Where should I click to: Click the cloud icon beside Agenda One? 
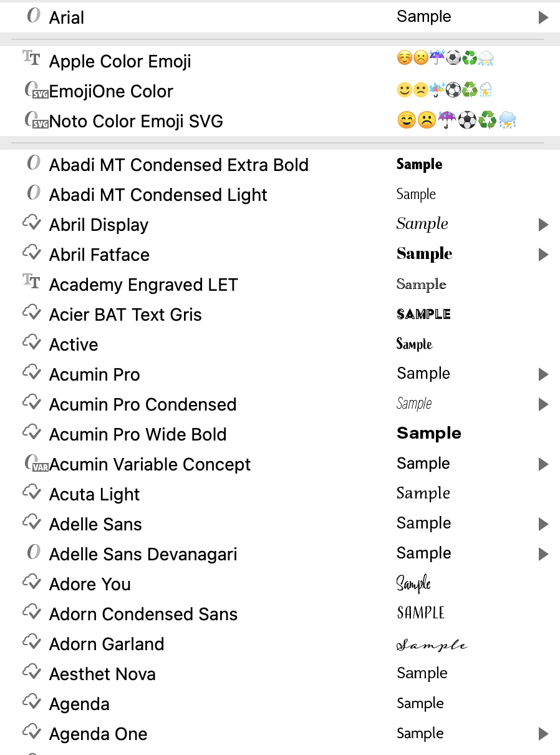32,731
